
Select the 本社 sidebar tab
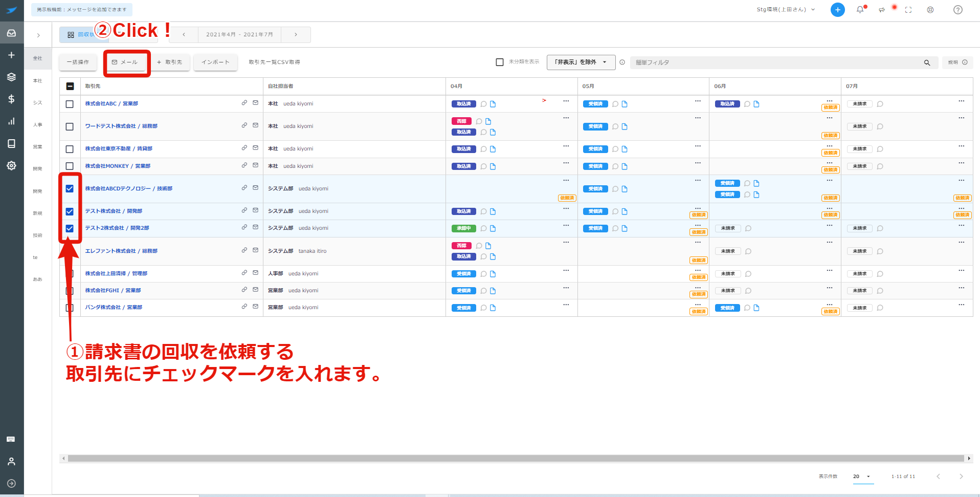tap(38, 81)
